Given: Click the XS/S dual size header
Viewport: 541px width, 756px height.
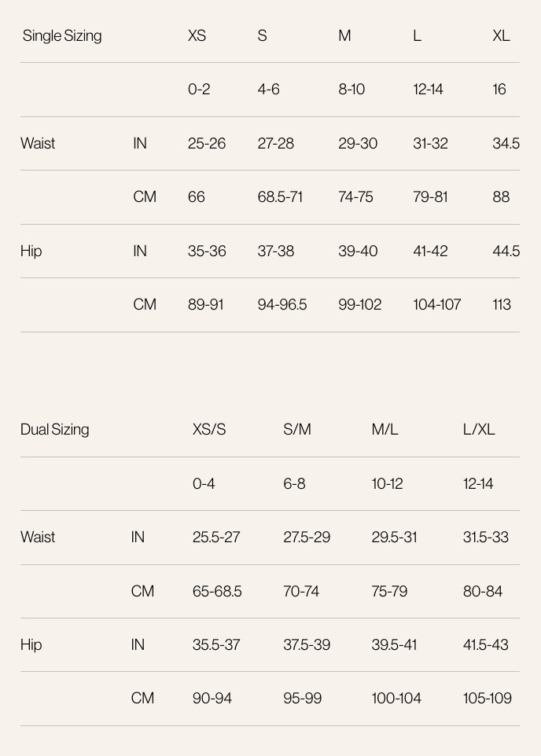Looking at the screenshot, I should coord(209,429).
